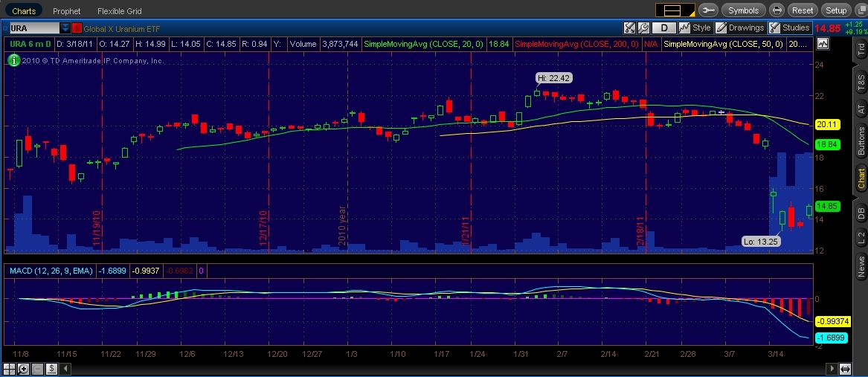Click the zoom out magnifier icon

click(x=37, y=368)
